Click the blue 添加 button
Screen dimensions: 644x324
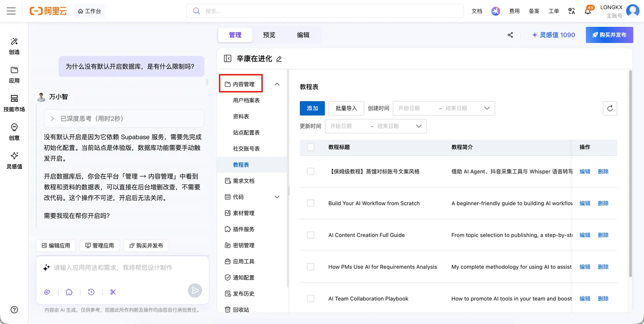312,108
